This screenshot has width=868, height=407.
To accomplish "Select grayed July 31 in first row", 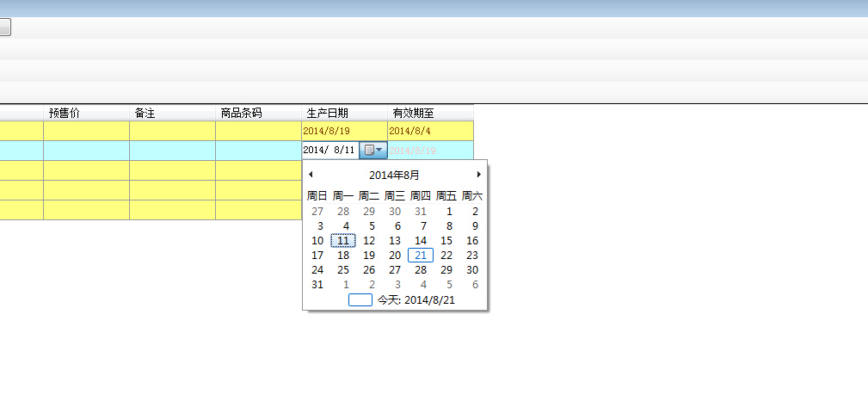I will pyautogui.click(x=421, y=212).
